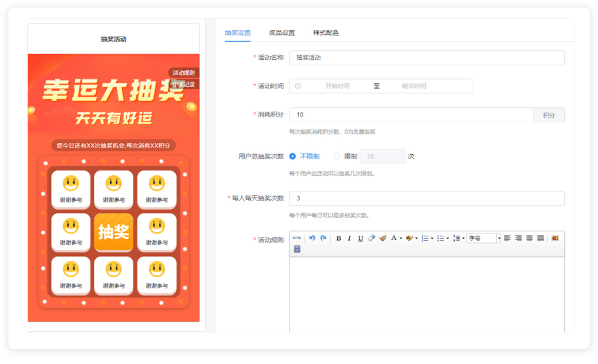Image resolution: width=598 pixels, height=364 pixels.
Task: Toggle bold formatting in the rules editor
Action: (339, 238)
